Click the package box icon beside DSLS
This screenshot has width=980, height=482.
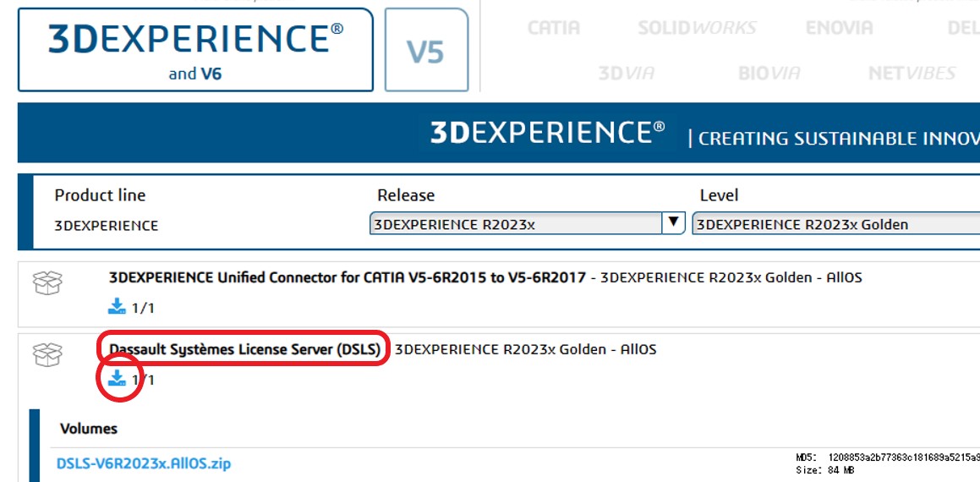pos(47,356)
